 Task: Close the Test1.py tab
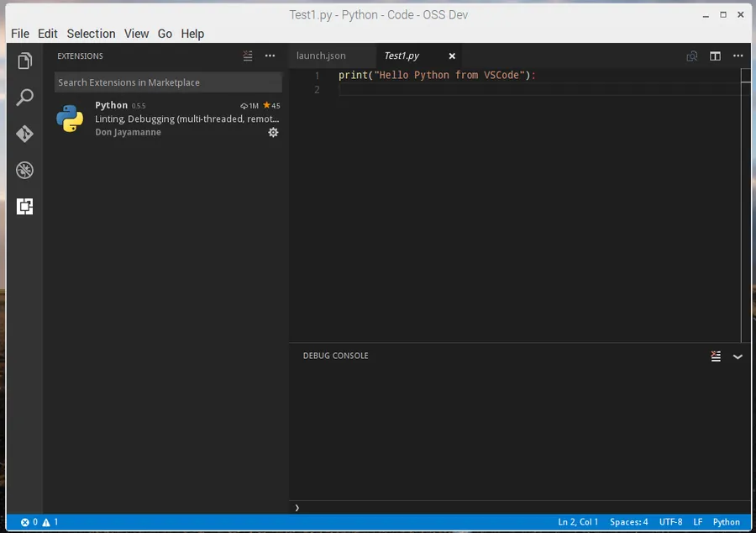[452, 56]
